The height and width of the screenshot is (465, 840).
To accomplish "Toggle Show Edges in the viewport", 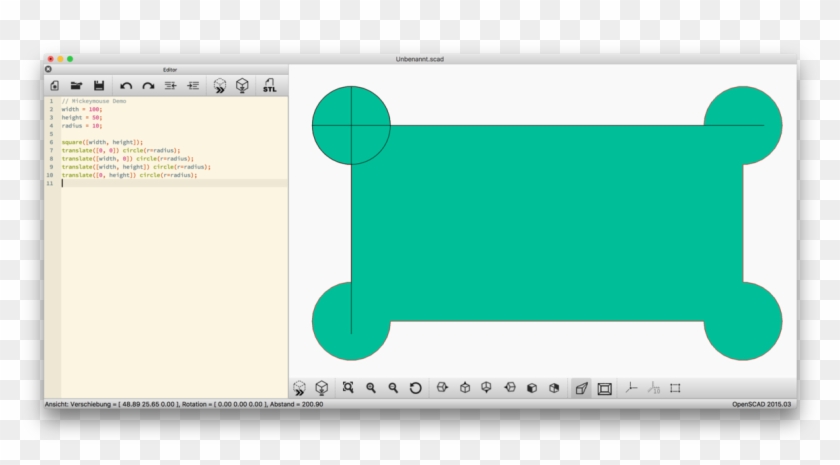I will click(x=676, y=388).
